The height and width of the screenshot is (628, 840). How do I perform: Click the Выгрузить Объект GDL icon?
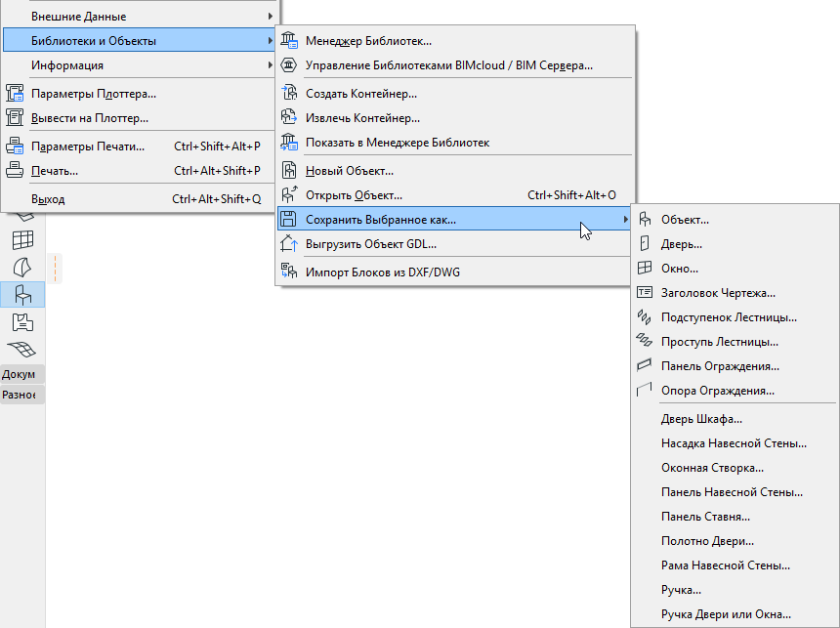tap(289, 244)
